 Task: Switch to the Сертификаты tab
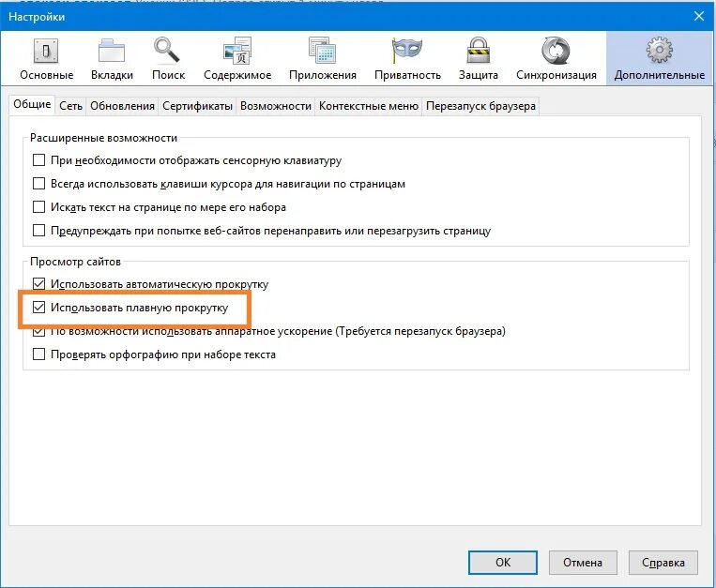click(197, 106)
